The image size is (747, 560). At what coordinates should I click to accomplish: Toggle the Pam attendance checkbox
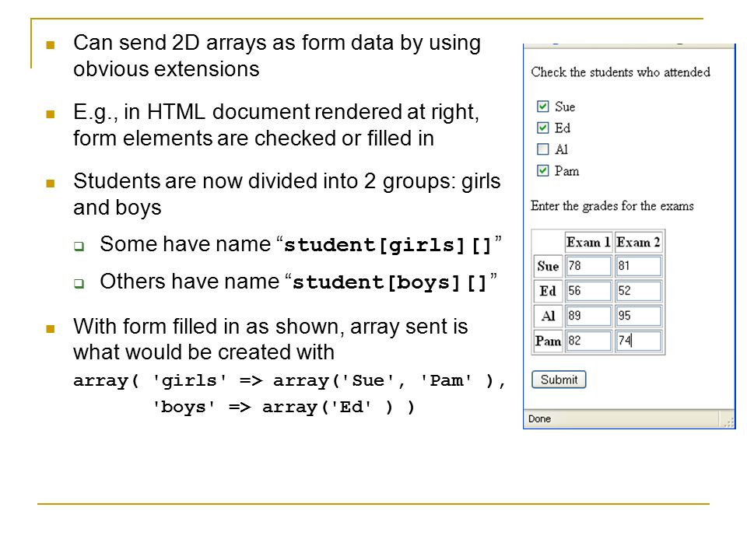click(x=542, y=170)
